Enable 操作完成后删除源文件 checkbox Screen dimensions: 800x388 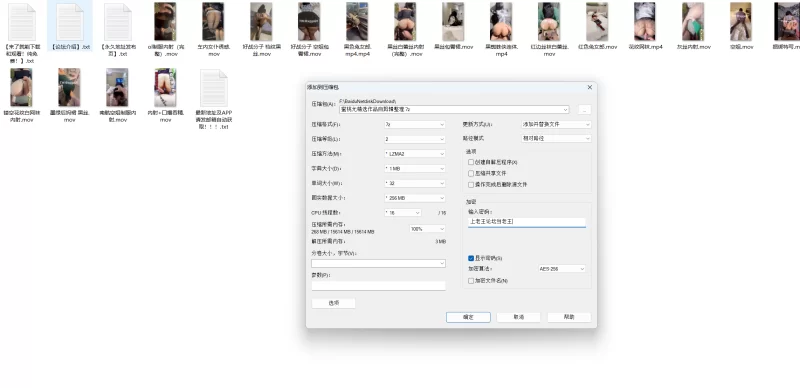tap(470, 185)
